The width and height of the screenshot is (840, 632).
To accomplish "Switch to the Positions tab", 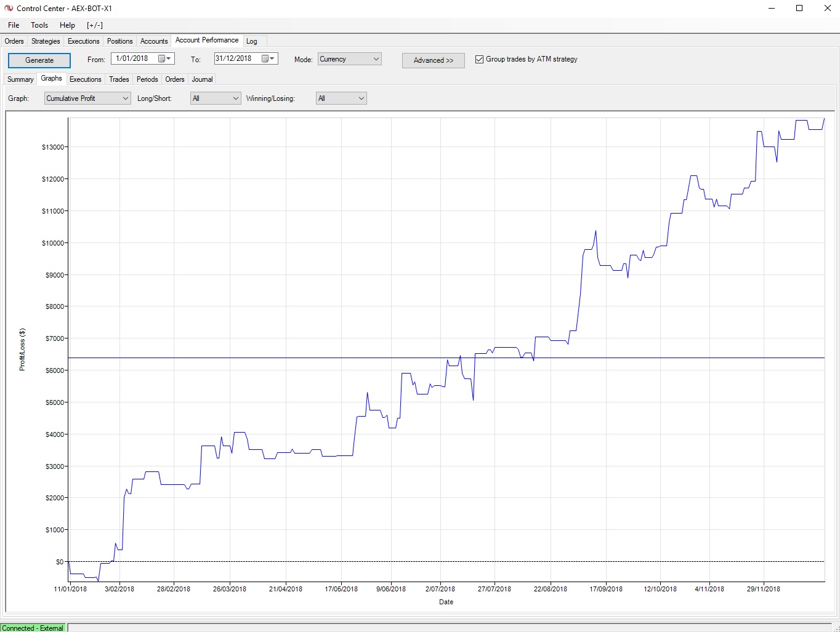I will (119, 41).
